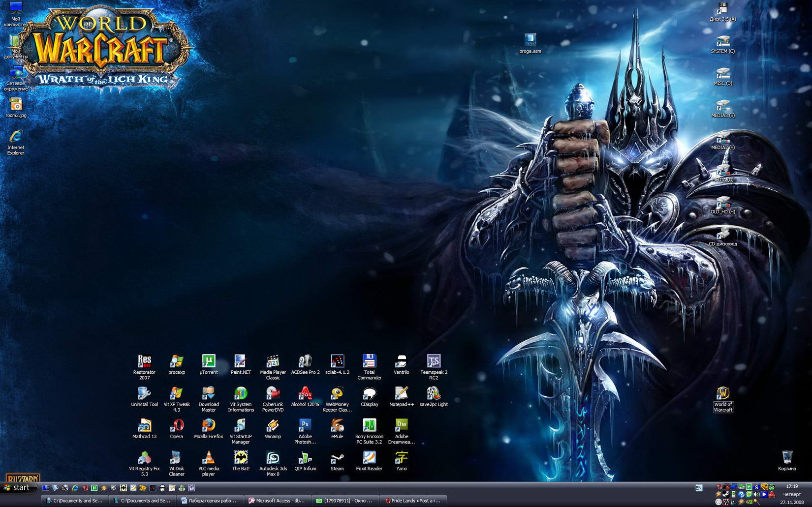Click the Teamspeak 2 RC2 icon
This screenshot has width=812, height=507.
click(434, 362)
